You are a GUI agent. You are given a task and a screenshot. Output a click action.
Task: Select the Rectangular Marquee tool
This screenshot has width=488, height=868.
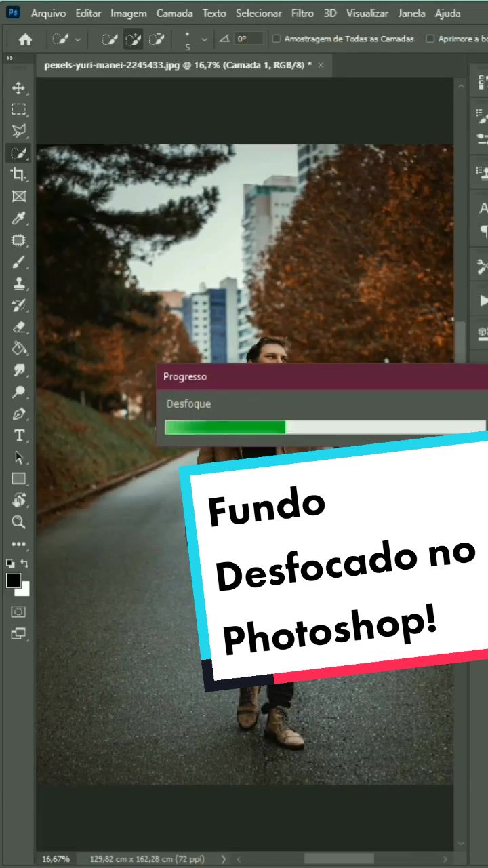coord(18,110)
